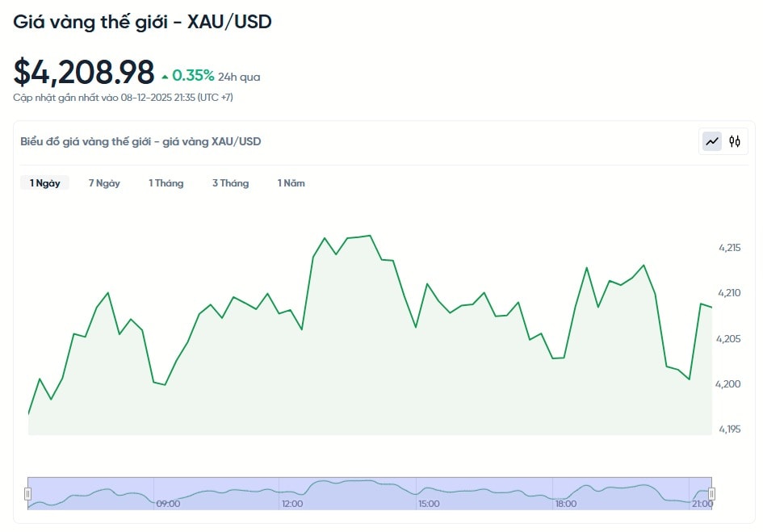
Task: Click the 15:00 marker in navigator
Action: click(429, 504)
